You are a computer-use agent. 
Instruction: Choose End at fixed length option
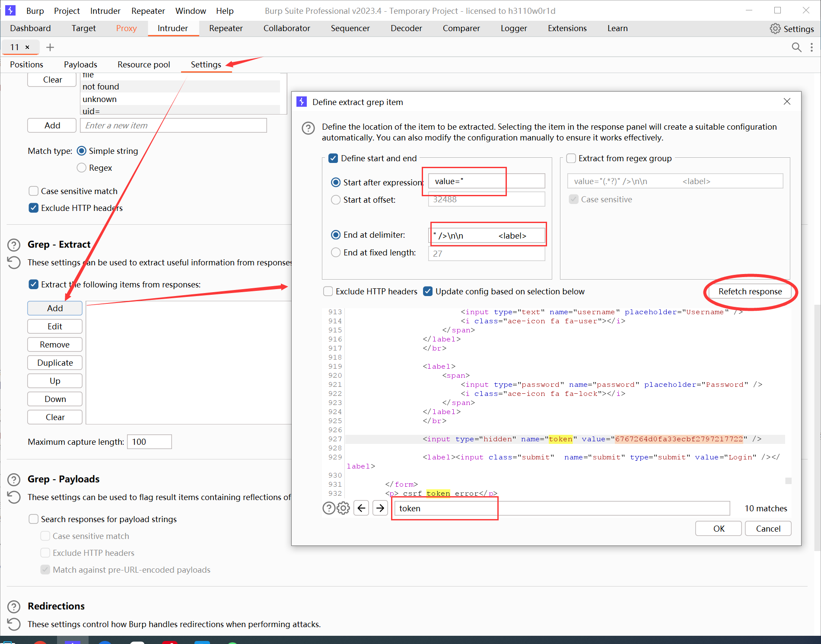click(x=336, y=252)
